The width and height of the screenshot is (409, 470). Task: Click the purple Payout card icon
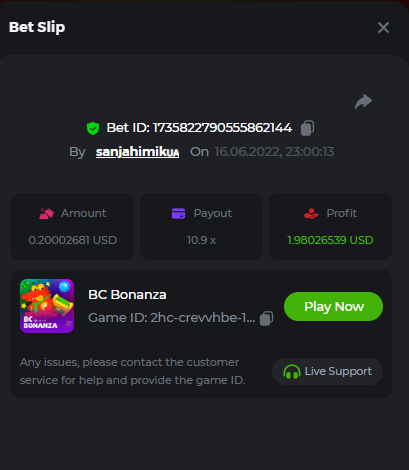[178, 213]
